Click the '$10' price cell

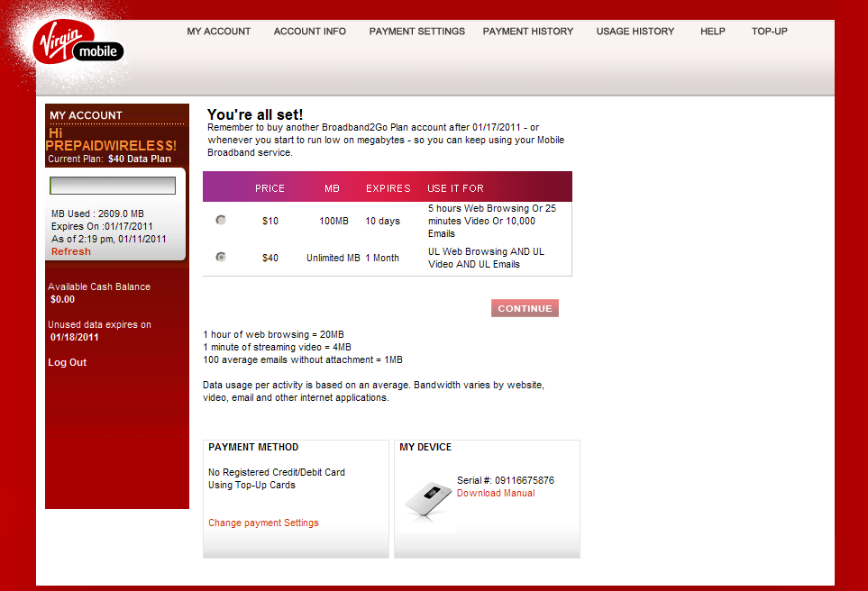[x=270, y=221]
